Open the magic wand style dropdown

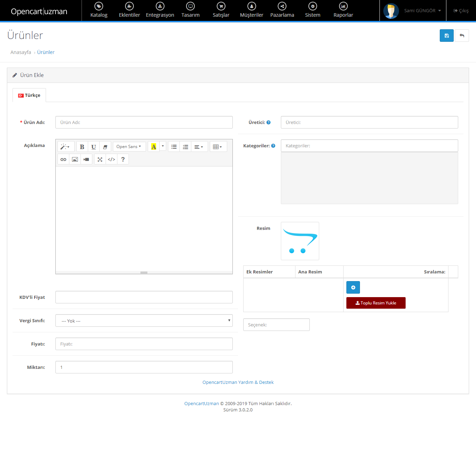[x=66, y=147]
